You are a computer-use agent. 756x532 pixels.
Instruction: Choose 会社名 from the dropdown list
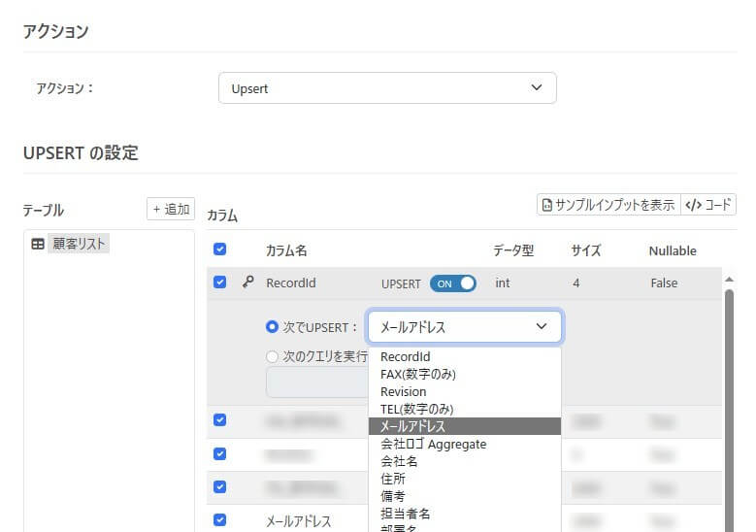(x=465, y=461)
